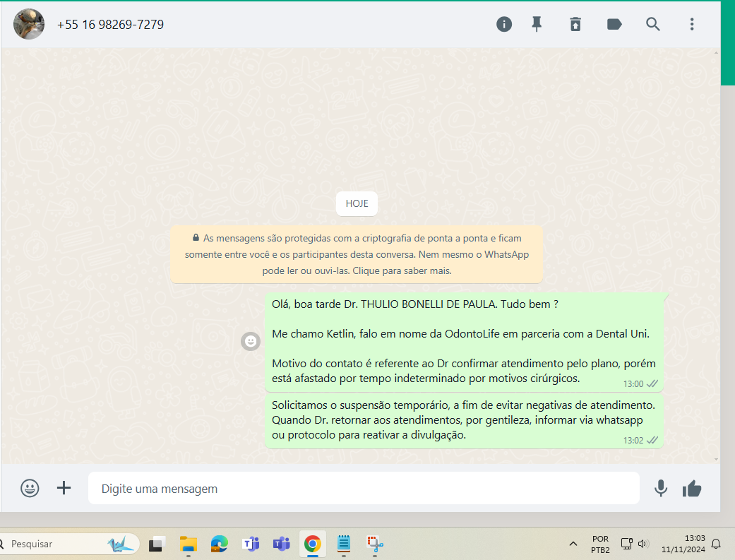735x560 pixels.
Task: Focus the 'Digite uma mensagem' input field
Action: pos(364,488)
